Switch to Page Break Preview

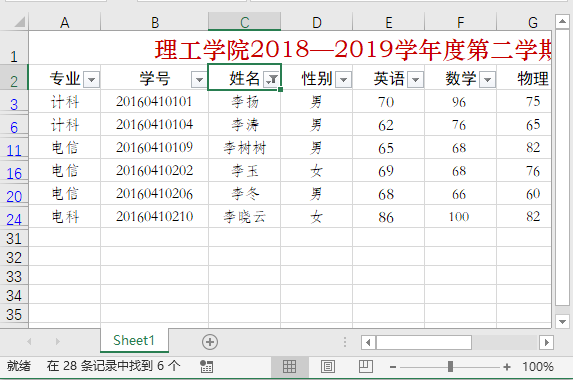(x=365, y=366)
